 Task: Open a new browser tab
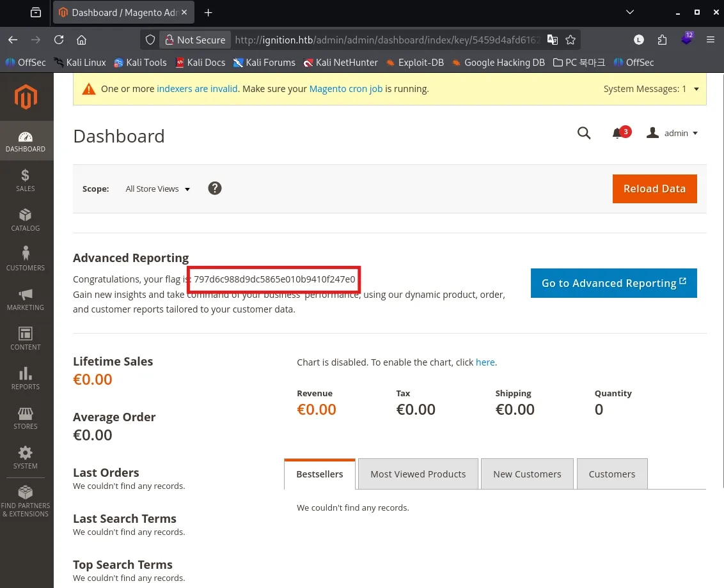point(209,12)
